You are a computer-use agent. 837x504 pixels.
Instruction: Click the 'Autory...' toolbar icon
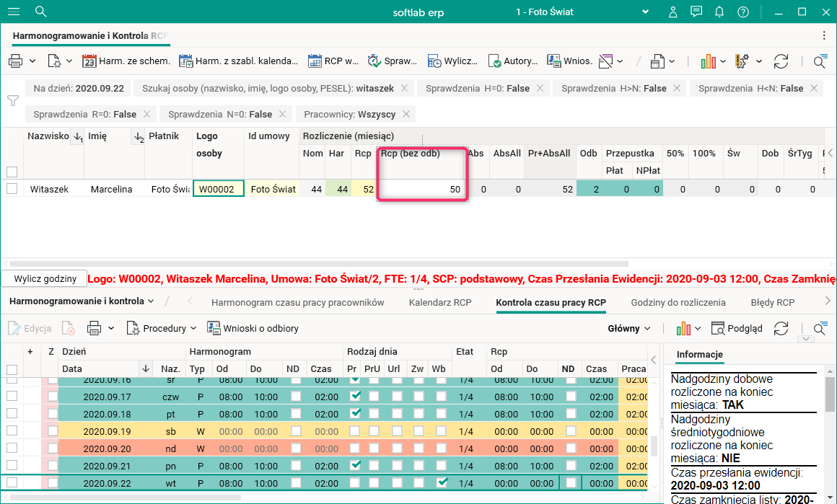[x=494, y=61]
